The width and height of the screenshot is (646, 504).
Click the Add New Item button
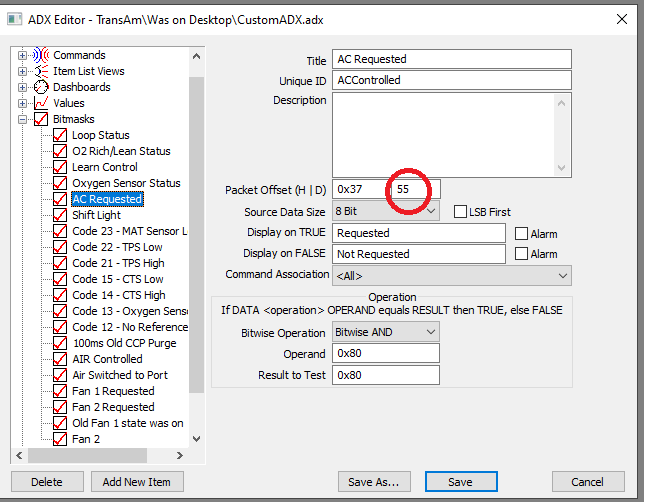(x=137, y=482)
